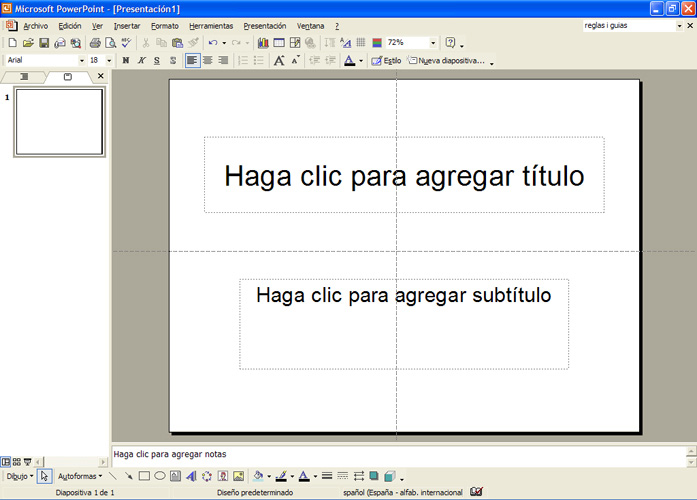Apply 3D style icon
This screenshot has height=500, width=697.
click(389, 476)
